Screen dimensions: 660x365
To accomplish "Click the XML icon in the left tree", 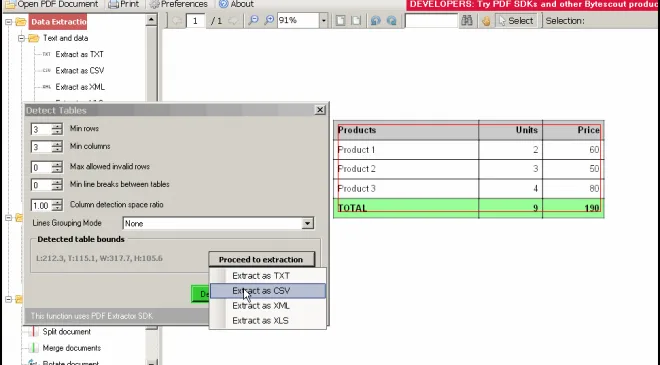I will [46, 87].
